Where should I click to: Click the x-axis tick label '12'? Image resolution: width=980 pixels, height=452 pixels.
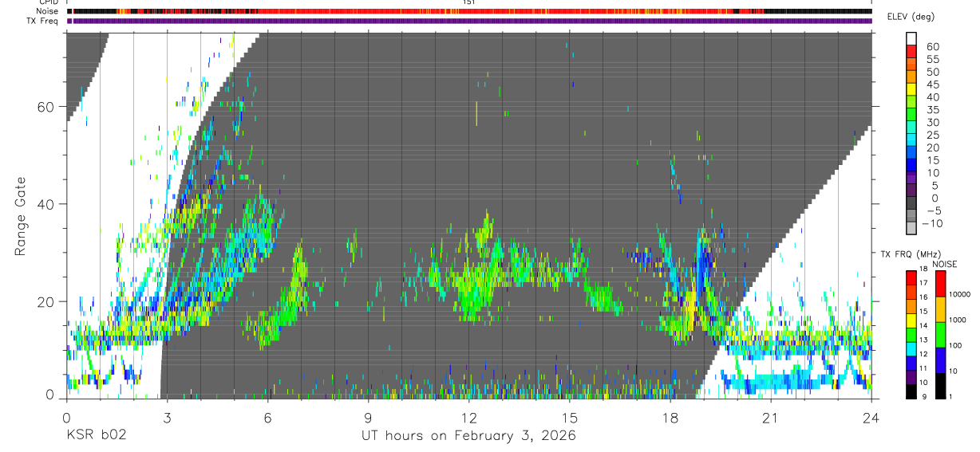(469, 418)
